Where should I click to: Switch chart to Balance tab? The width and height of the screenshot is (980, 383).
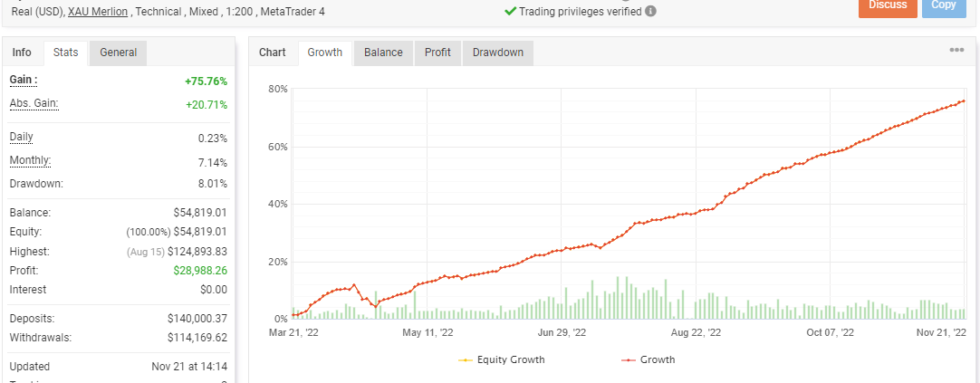point(383,53)
